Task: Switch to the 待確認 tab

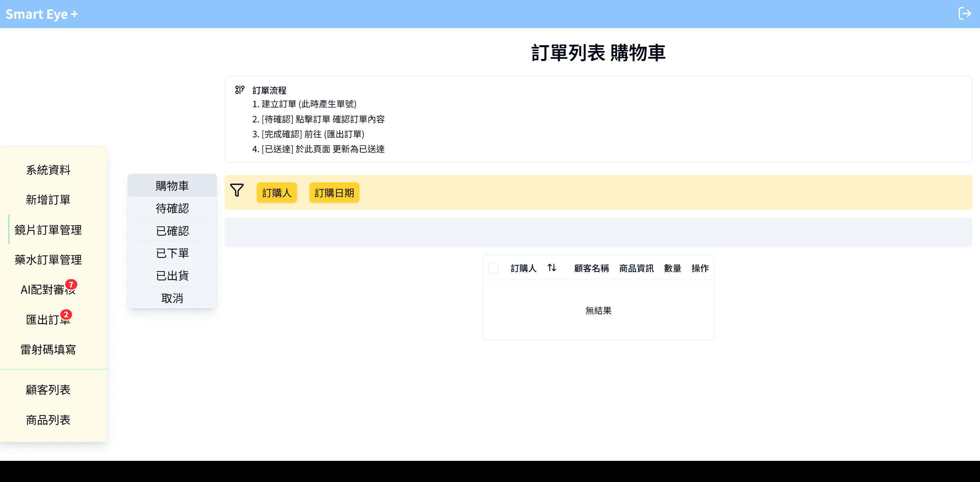Action: click(x=172, y=208)
